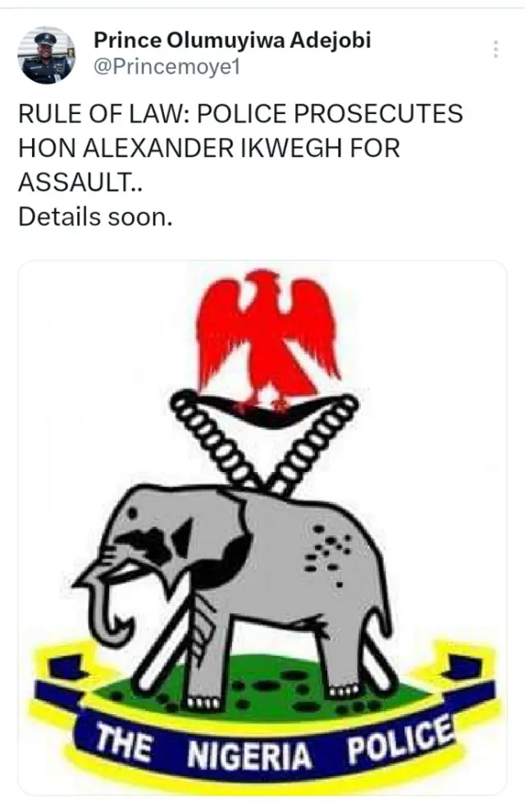This screenshot has height=812, width=525.
Task: Open the attached Nigeria Police logo image
Action: [x=262, y=528]
